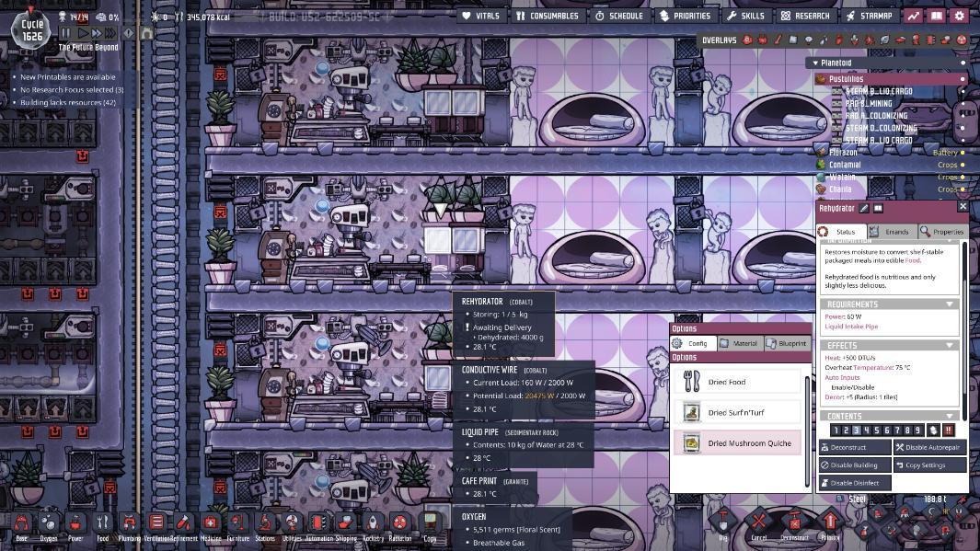Collapse the Contents section
Screen dimensions: 980x551
pyautogui.click(x=950, y=416)
